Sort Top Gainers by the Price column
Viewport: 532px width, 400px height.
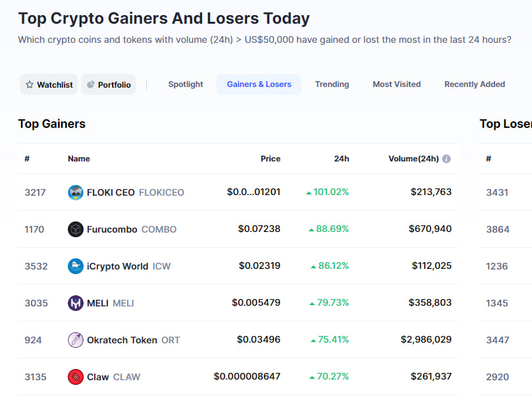tap(271, 159)
